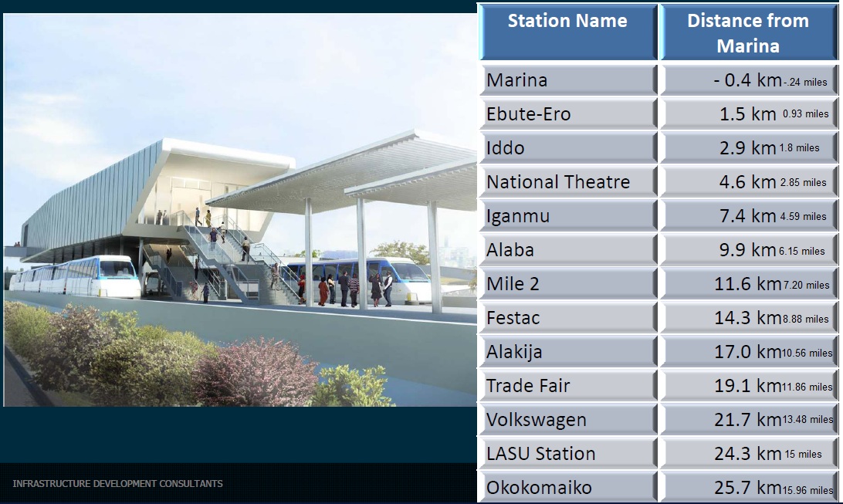Click the train station rendering image

click(239, 210)
